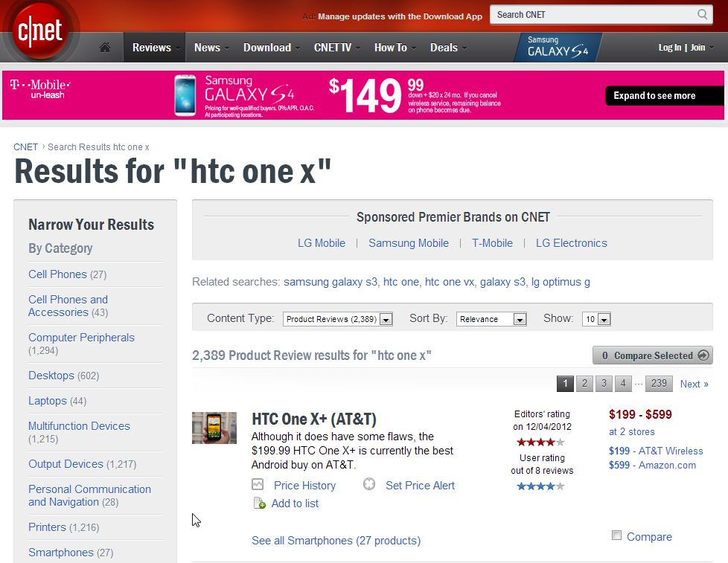Search related term samsung galaxy s3
The image size is (728, 563).
pyautogui.click(x=331, y=282)
